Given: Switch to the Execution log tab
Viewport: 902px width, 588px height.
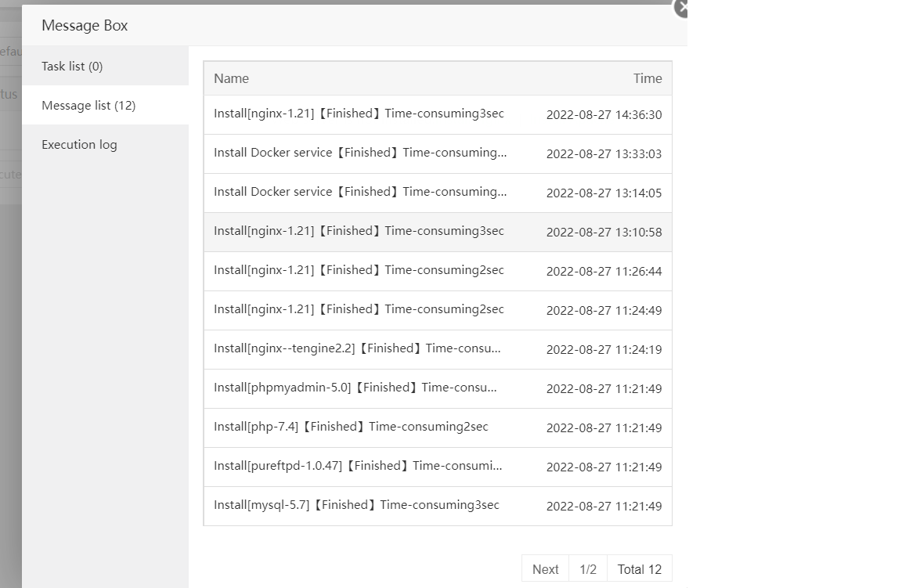Looking at the screenshot, I should (x=79, y=145).
